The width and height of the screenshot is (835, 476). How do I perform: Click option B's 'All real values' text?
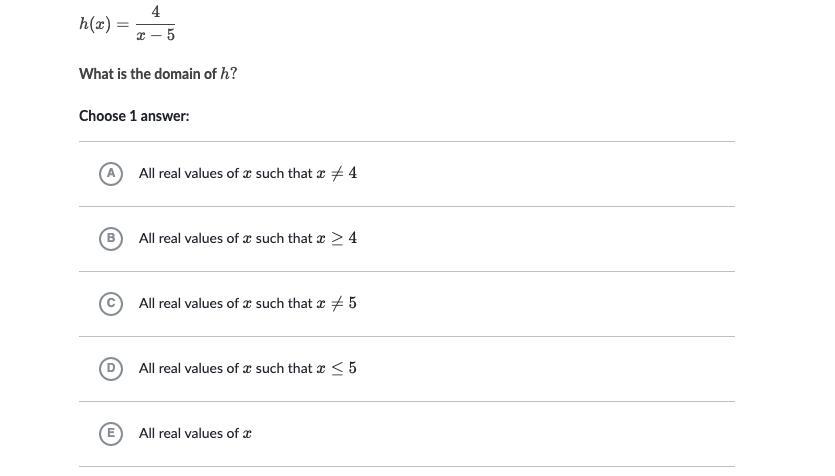(x=188, y=238)
